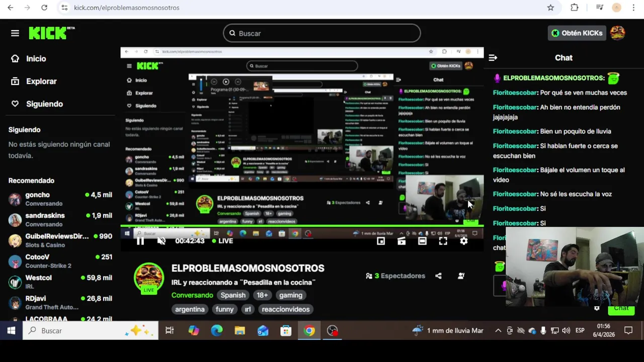The height and width of the screenshot is (362, 644).
Task: Click the browser address bar URL
Action: pos(127,8)
